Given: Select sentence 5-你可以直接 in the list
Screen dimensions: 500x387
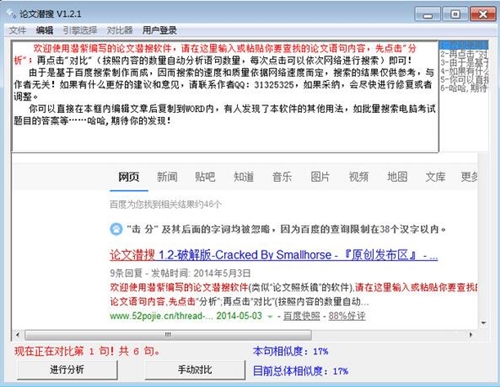Looking at the screenshot, I should coord(464,80).
